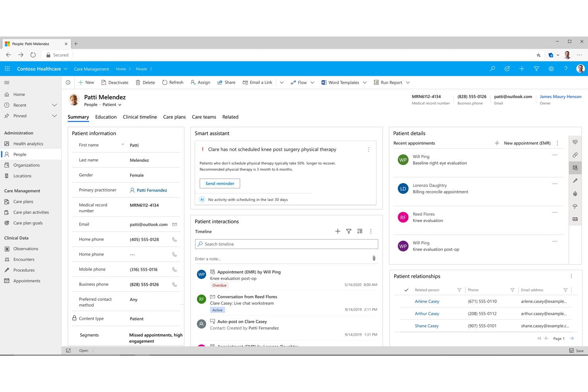Attach a file to the note
The image size is (588, 392).
coord(374,258)
